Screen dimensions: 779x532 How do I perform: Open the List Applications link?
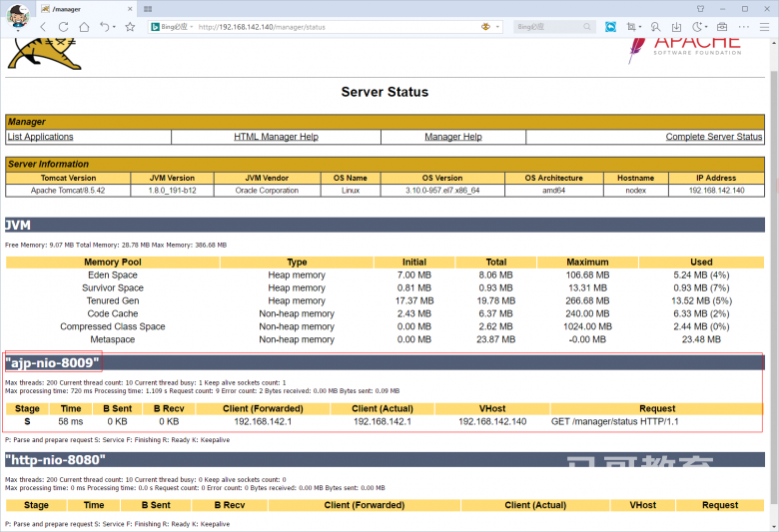(x=40, y=137)
